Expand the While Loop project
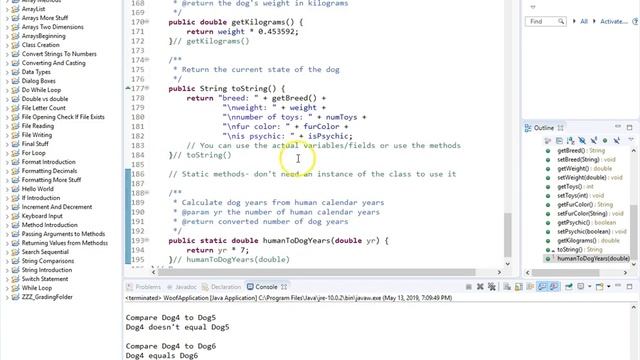 tap(7, 288)
